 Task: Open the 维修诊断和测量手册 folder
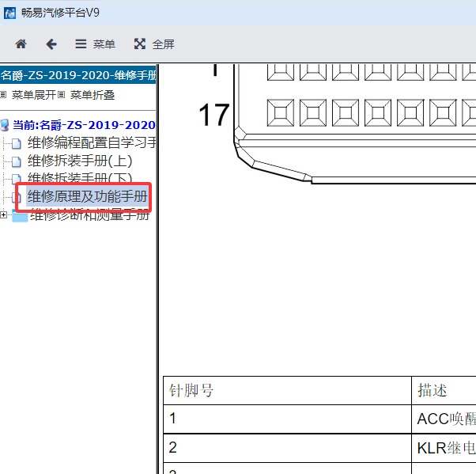coord(90,214)
